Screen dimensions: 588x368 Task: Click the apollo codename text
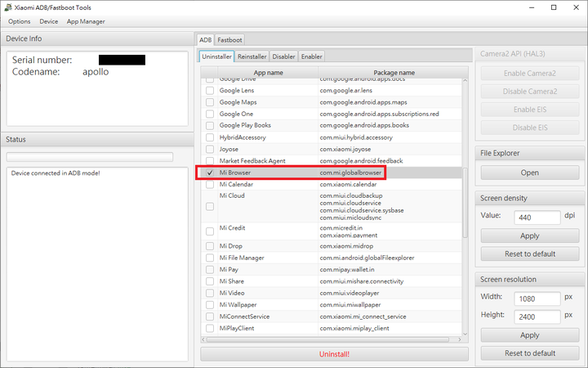click(x=96, y=72)
